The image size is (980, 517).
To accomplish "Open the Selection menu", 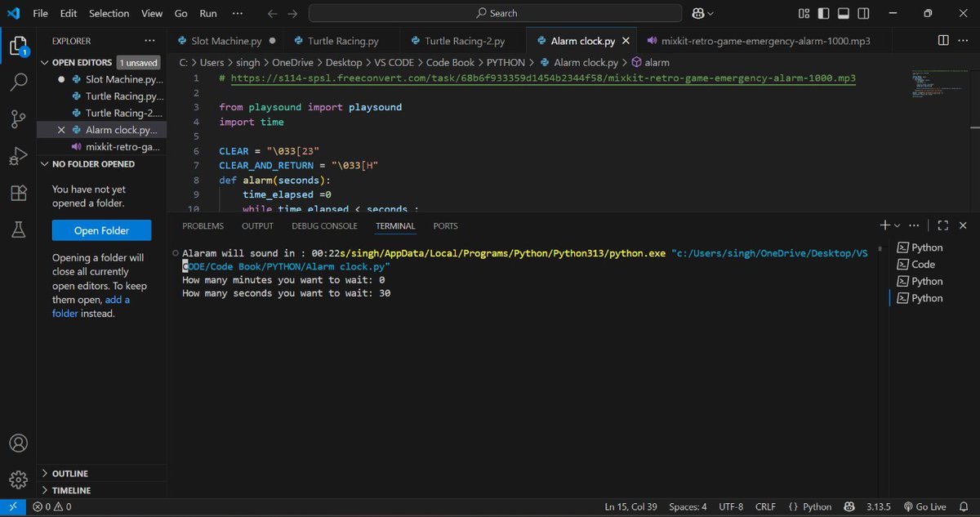I will click(x=109, y=13).
